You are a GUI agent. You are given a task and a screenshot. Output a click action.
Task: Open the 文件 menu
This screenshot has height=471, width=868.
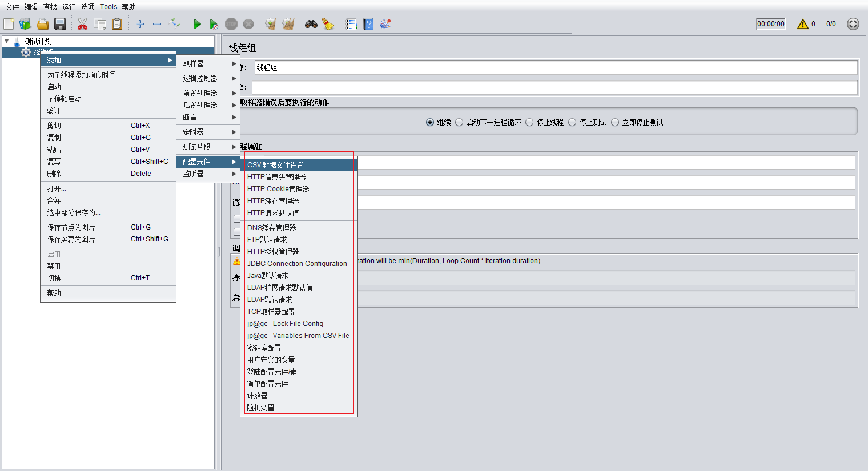13,7
